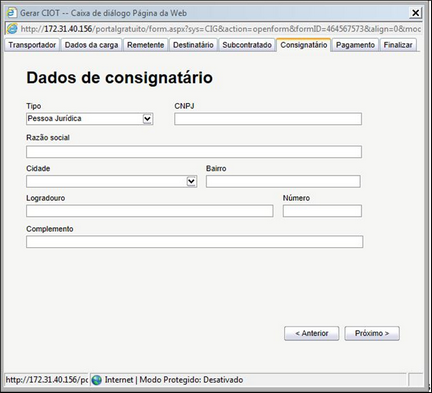
Task: Open the Cidade dropdown list
Action: pyautogui.click(x=191, y=181)
